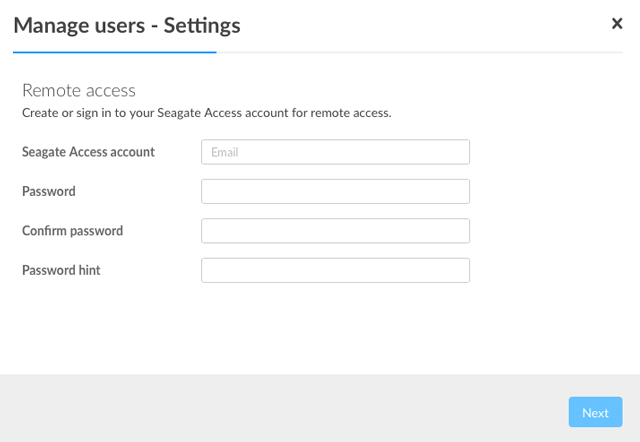This screenshot has height=442, width=640.
Task: Click the 'Confirm password' label text
Action: 72,231
